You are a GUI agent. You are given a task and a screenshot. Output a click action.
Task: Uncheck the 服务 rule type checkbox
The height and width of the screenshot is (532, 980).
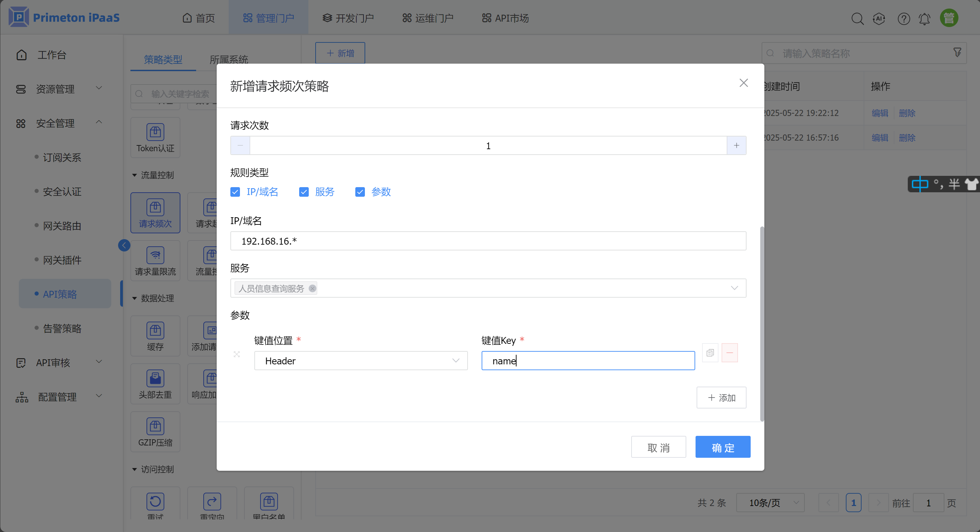(x=304, y=192)
